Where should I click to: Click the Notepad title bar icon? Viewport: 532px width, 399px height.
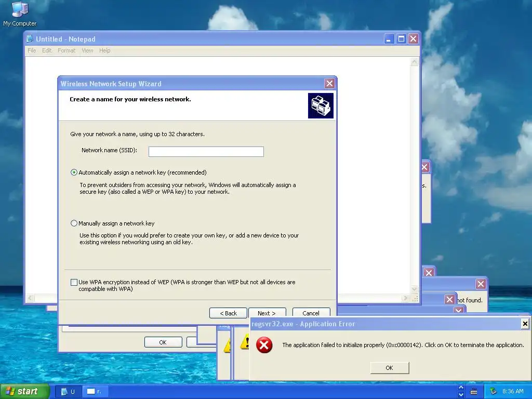(30, 39)
